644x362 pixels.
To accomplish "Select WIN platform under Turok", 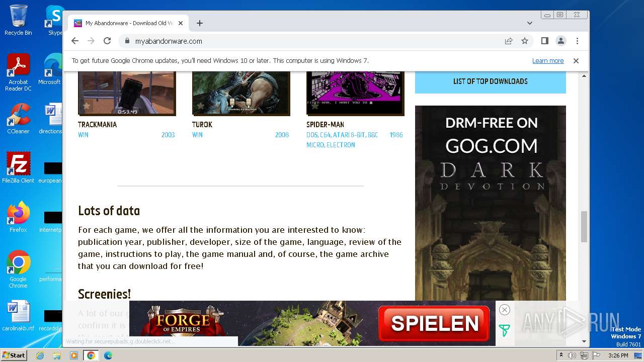I will click(x=197, y=135).
